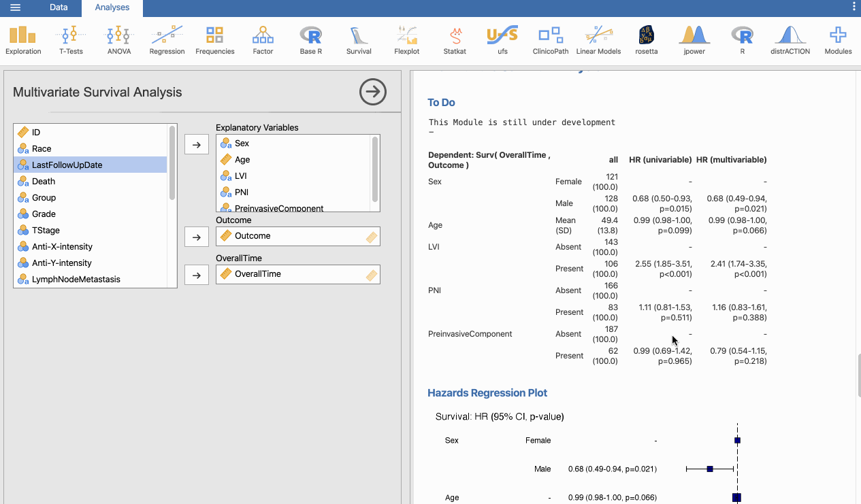Select TStage in the variable list
This screenshot has height=504, width=861.
(x=91, y=230)
